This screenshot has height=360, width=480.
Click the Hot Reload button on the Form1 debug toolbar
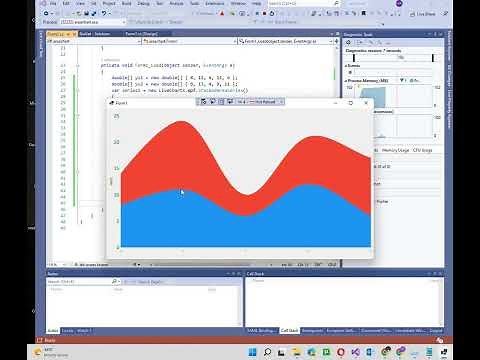pos(265,102)
